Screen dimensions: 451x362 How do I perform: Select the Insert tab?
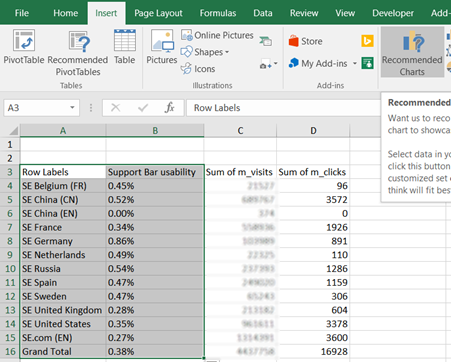coord(106,13)
